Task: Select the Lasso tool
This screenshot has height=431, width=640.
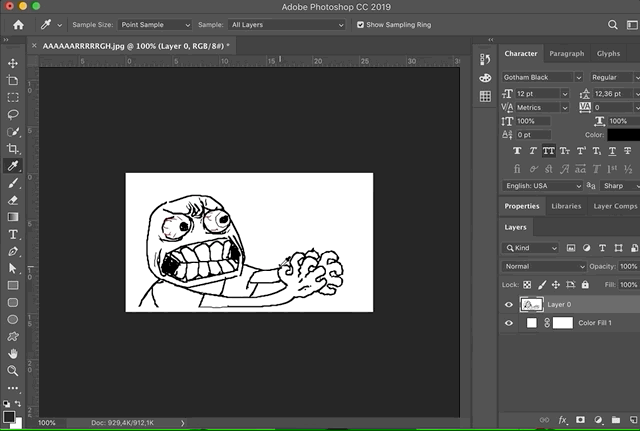Action: (x=13, y=115)
